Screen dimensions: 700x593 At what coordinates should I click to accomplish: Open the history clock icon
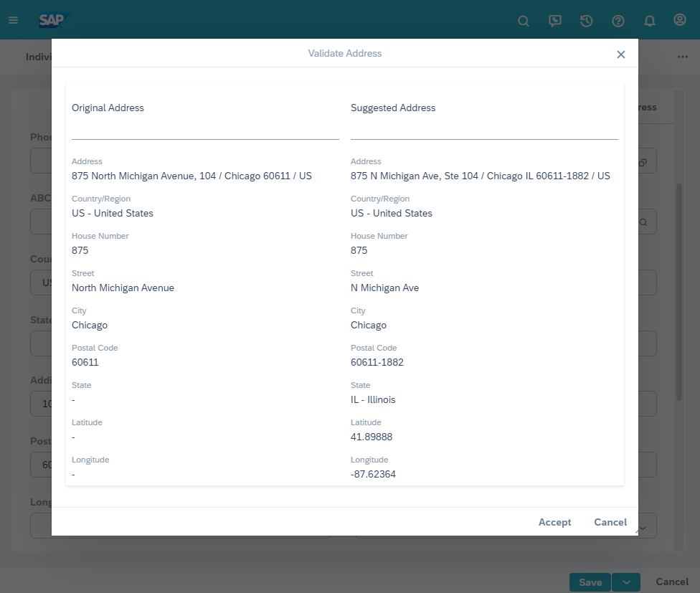point(587,21)
